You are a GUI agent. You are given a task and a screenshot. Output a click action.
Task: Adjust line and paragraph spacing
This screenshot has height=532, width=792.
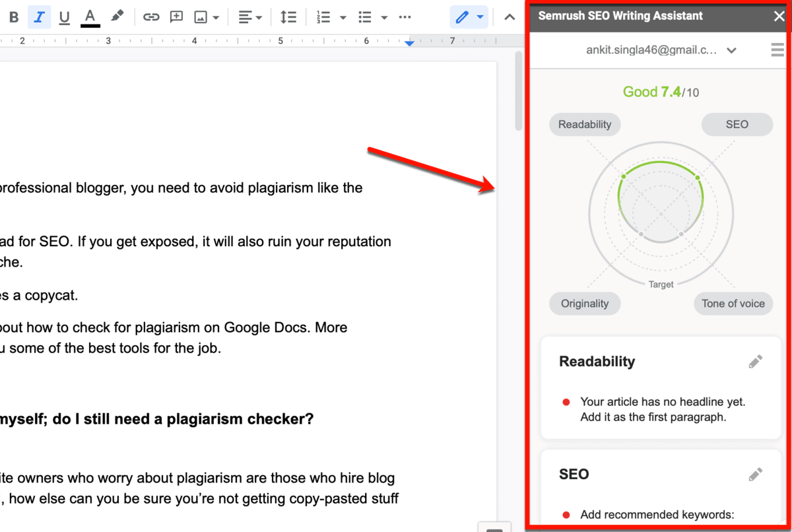coord(288,17)
